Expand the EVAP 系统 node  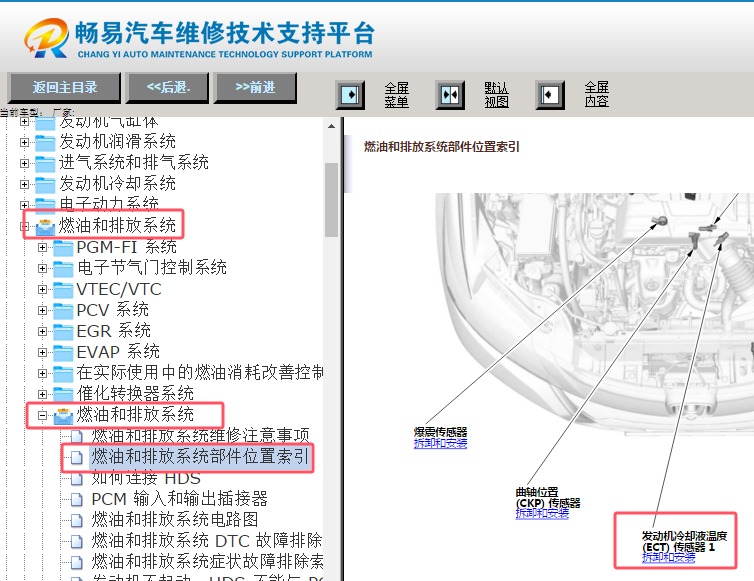(x=42, y=353)
